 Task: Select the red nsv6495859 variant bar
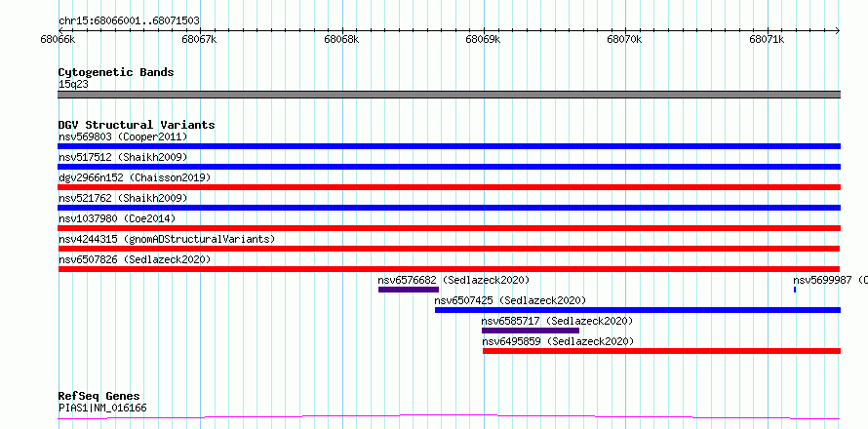pyautogui.click(x=661, y=351)
